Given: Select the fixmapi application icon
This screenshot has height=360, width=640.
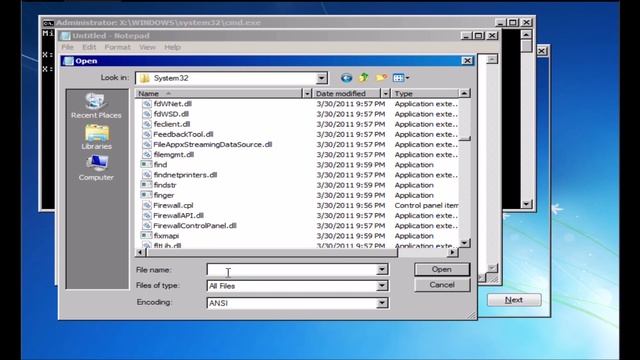Looking at the screenshot, I should click(x=146, y=236).
